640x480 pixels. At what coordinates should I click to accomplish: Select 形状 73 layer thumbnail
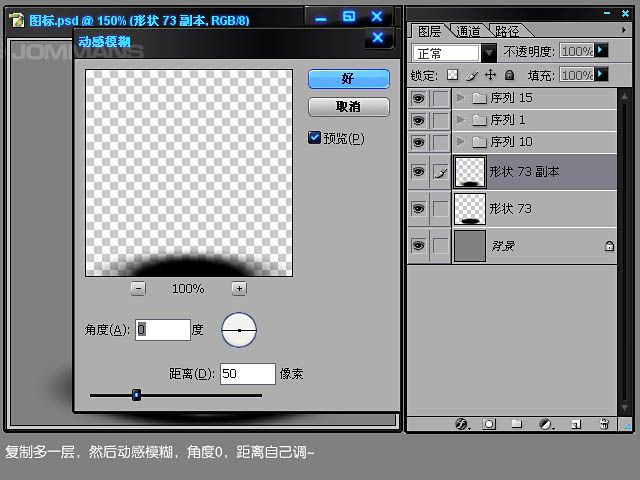pos(470,209)
